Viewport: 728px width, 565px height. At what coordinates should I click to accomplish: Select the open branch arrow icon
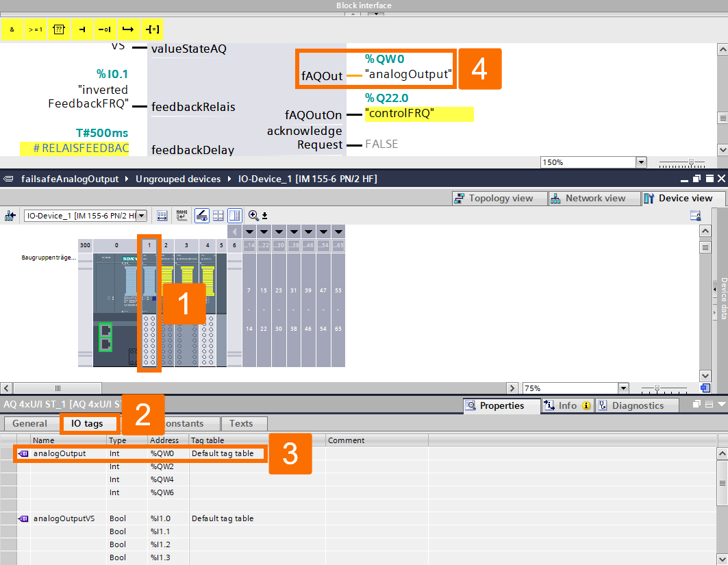coord(128,29)
